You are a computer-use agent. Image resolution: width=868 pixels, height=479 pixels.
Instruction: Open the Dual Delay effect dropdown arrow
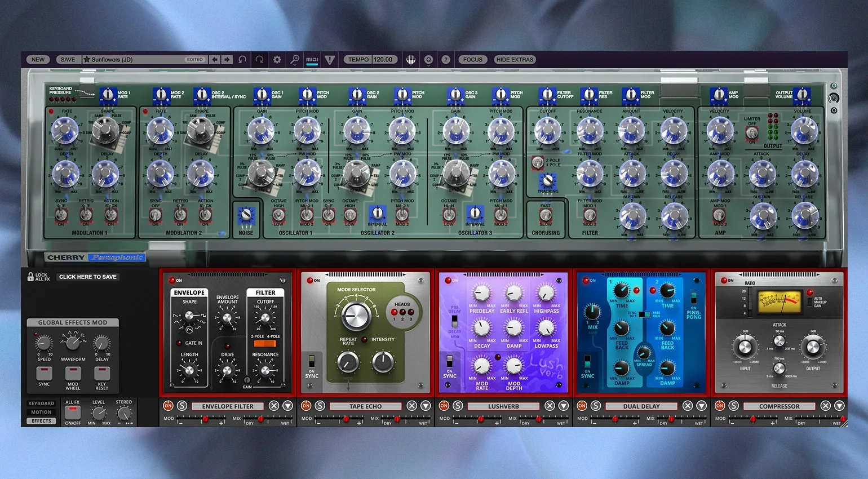(702, 406)
